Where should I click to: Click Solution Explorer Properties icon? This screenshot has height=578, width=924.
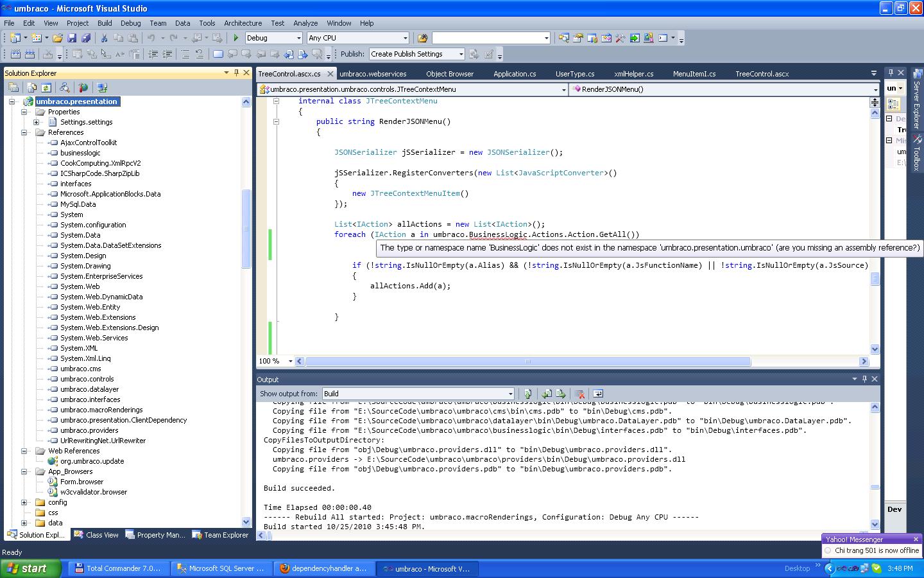13,87
